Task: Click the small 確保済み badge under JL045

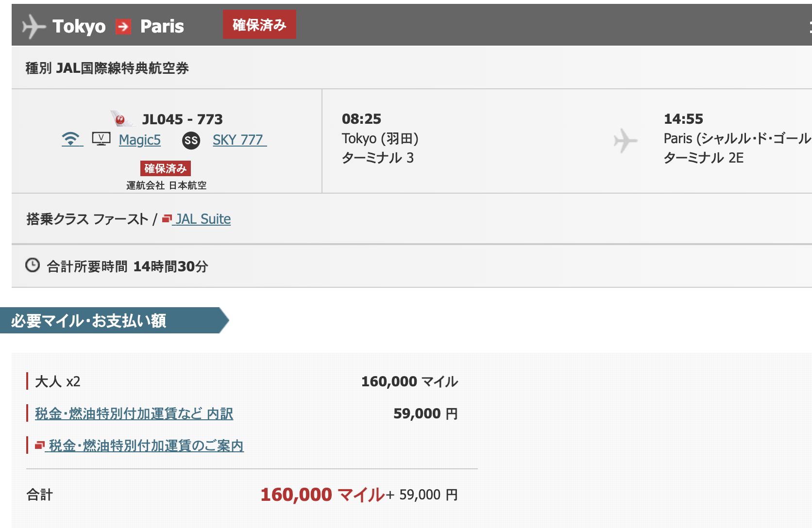Action: pos(166,168)
